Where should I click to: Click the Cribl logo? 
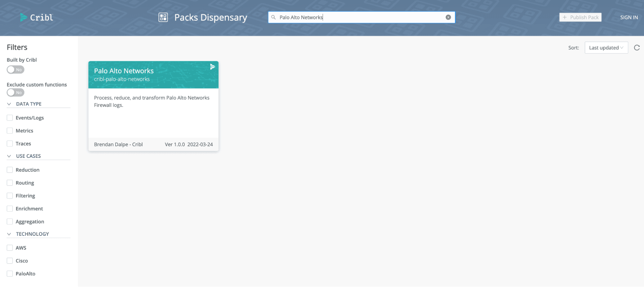point(36,17)
